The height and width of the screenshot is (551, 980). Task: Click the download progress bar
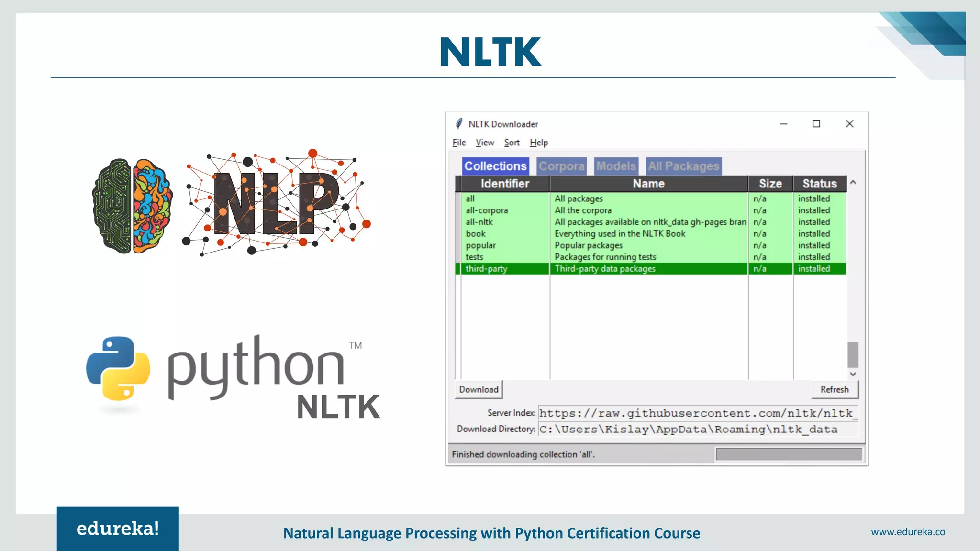pos(789,454)
